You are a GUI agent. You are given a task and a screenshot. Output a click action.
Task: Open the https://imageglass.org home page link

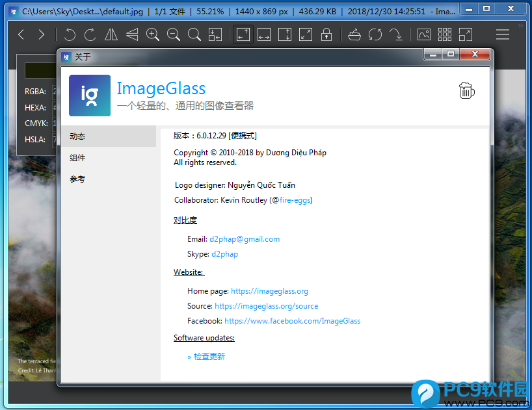point(269,291)
